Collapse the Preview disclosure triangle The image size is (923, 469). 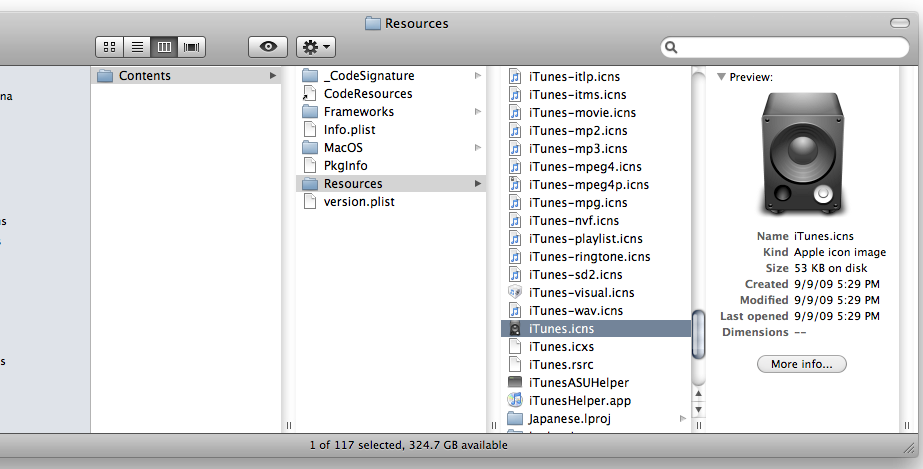(x=721, y=76)
